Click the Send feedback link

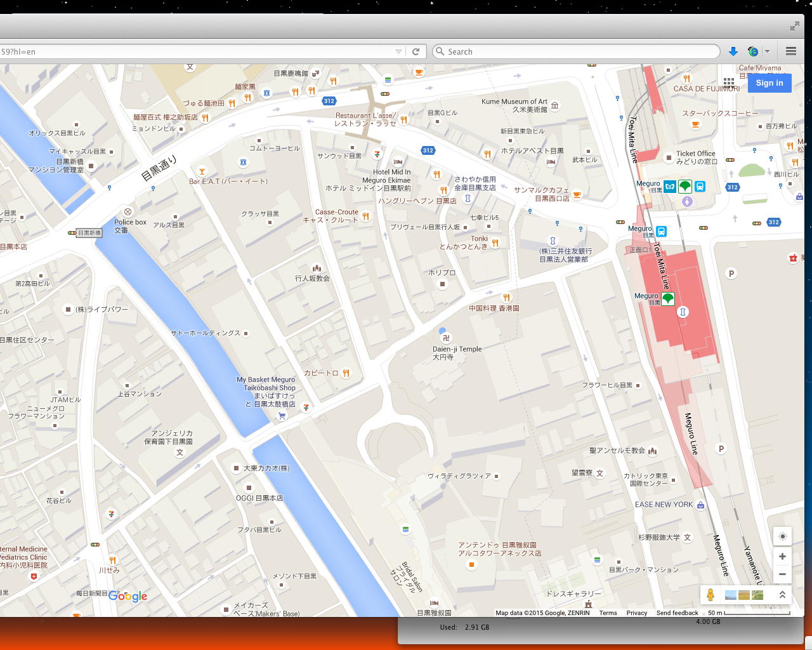677,613
